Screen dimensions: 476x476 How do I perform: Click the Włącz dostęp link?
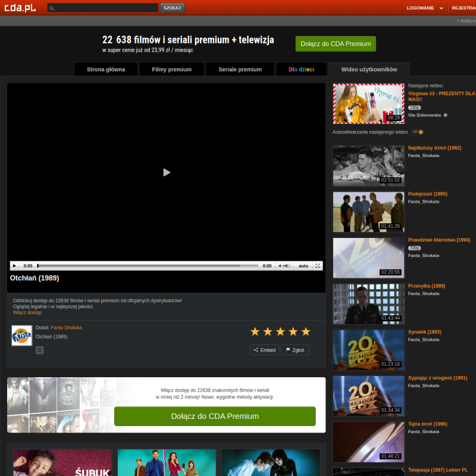pos(27,312)
